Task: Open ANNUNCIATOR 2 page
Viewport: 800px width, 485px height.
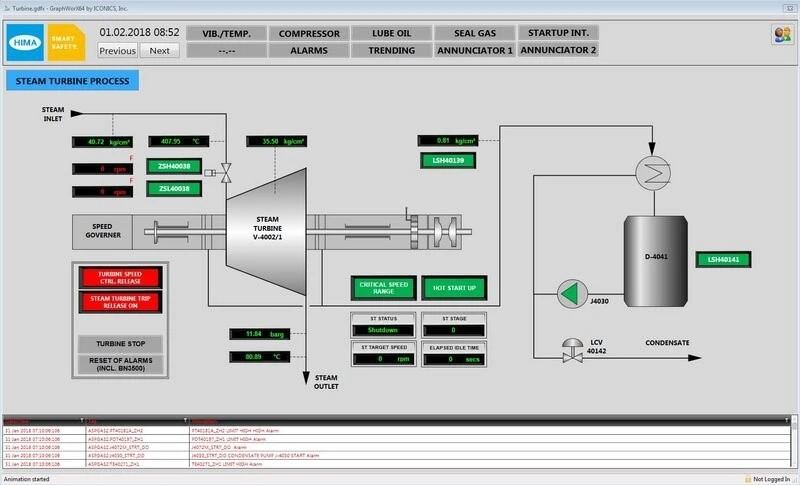Action: point(558,50)
